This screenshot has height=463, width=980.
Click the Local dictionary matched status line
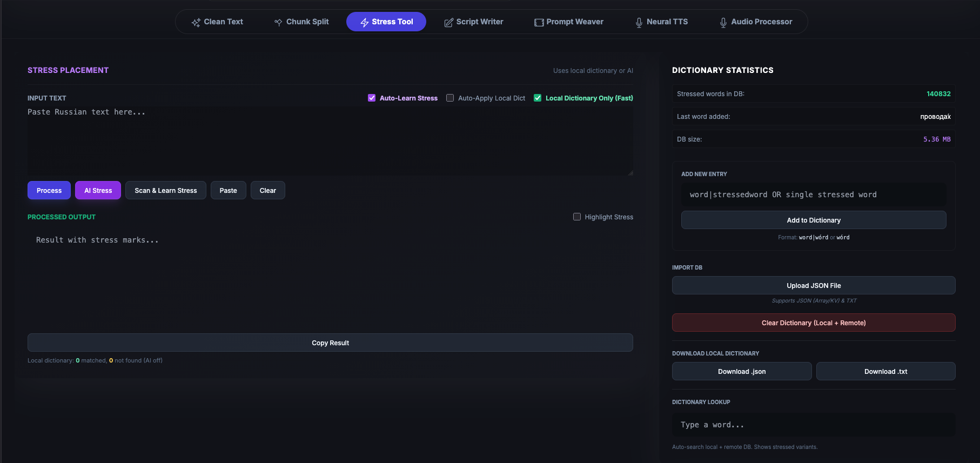coord(95,360)
